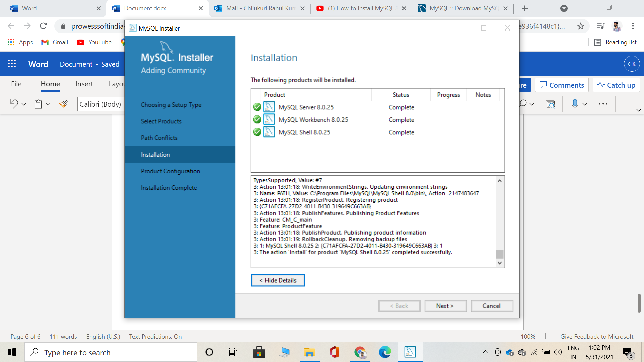This screenshot has width=644, height=362.
Task: Click Cancel in MySQL Installer
Action: [x=491, y=306]
